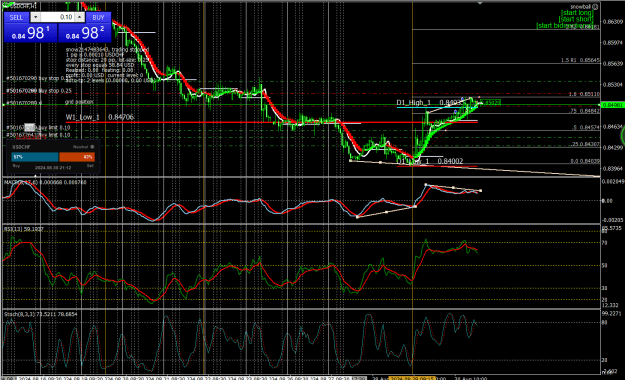625x380 pixels.
Task: Click the 0.86309 price scale value
Action: point(613,22)
